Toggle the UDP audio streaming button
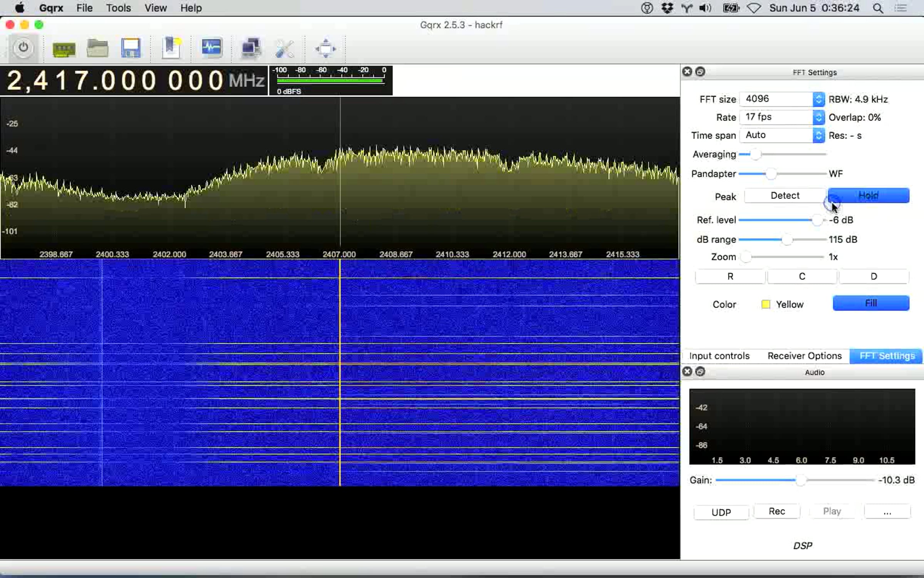The height and width of the screenshot is (578, 924). click(721, 512)
